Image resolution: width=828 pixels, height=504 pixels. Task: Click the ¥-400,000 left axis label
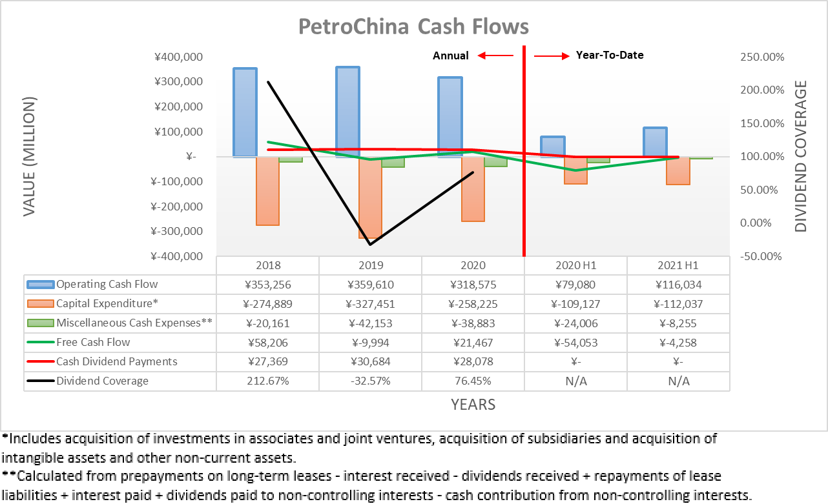click(177, 256)
